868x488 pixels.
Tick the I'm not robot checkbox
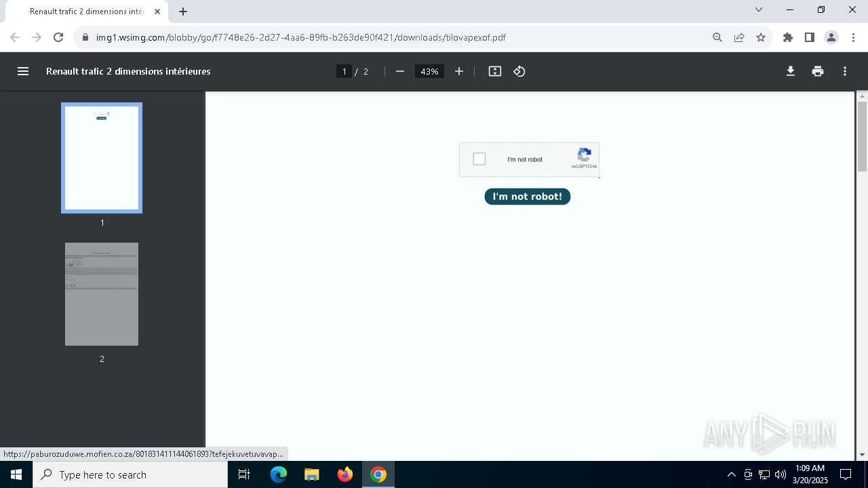click(479, 159)
